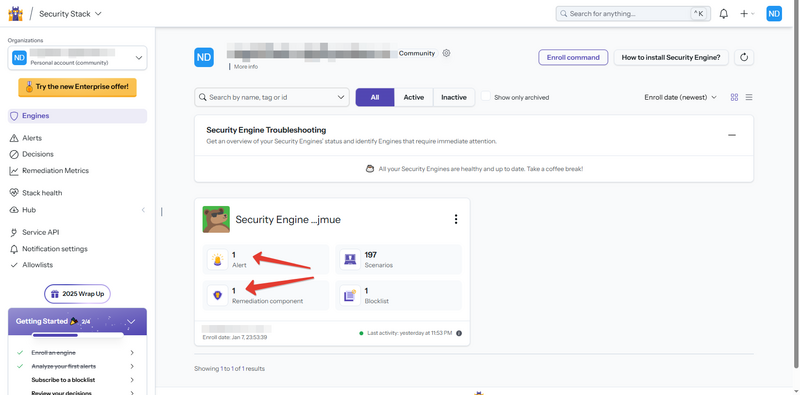Collapse the Hub sidebar chevron
This screenshot has width=800, height=395.
click(143, 210)
